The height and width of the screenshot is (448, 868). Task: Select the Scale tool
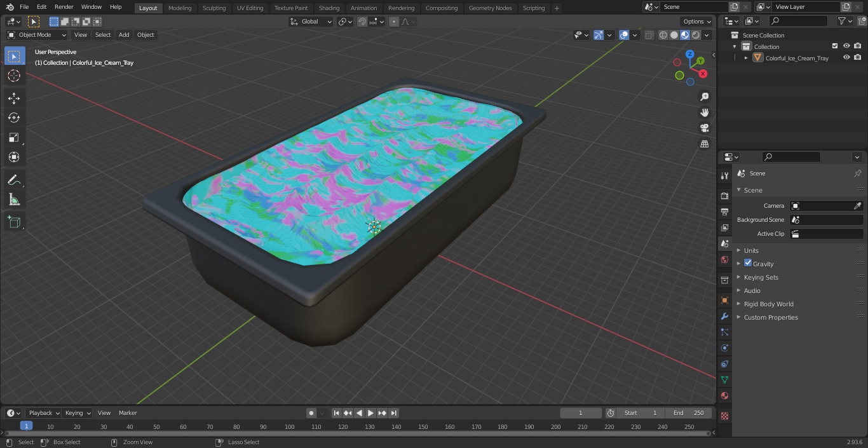click(14, 137)
